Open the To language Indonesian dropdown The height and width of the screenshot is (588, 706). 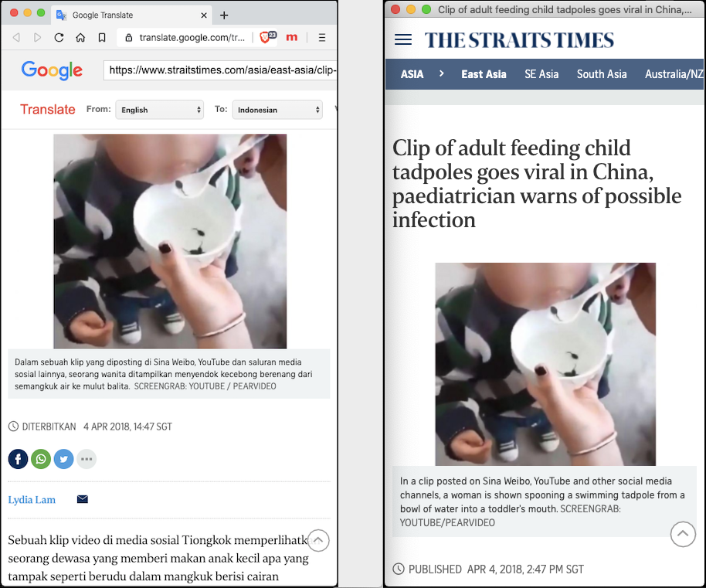point(277,110)
